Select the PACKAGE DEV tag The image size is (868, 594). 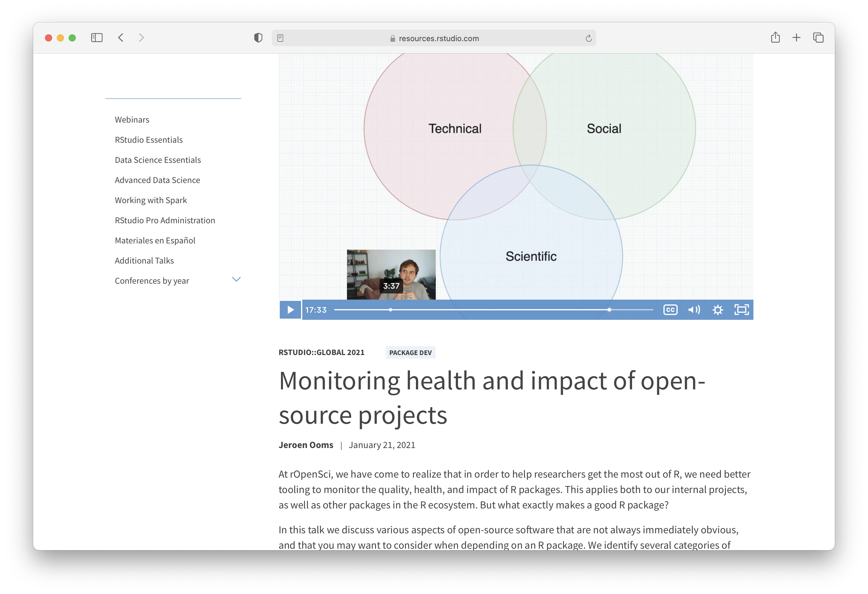pos(410,352)
